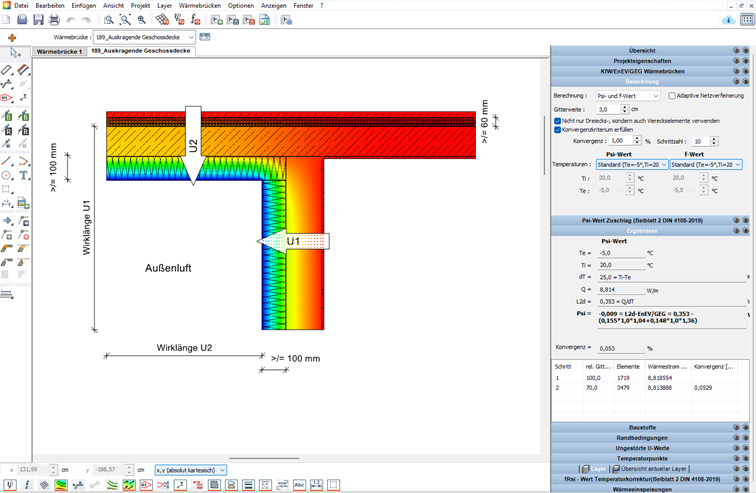This screenshot has width=756, height=493.
Task: Open the Datei menu
Action: click(21, 6)
